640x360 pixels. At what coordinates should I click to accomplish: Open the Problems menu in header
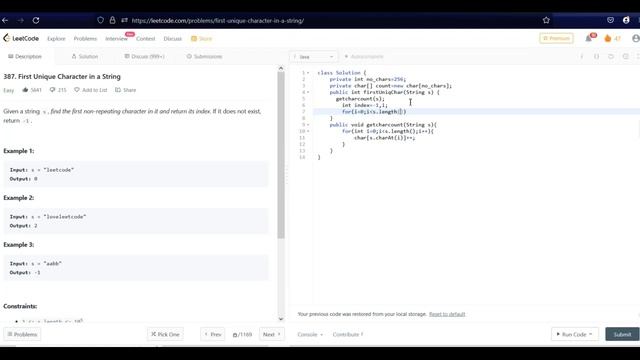pos(85,38)
